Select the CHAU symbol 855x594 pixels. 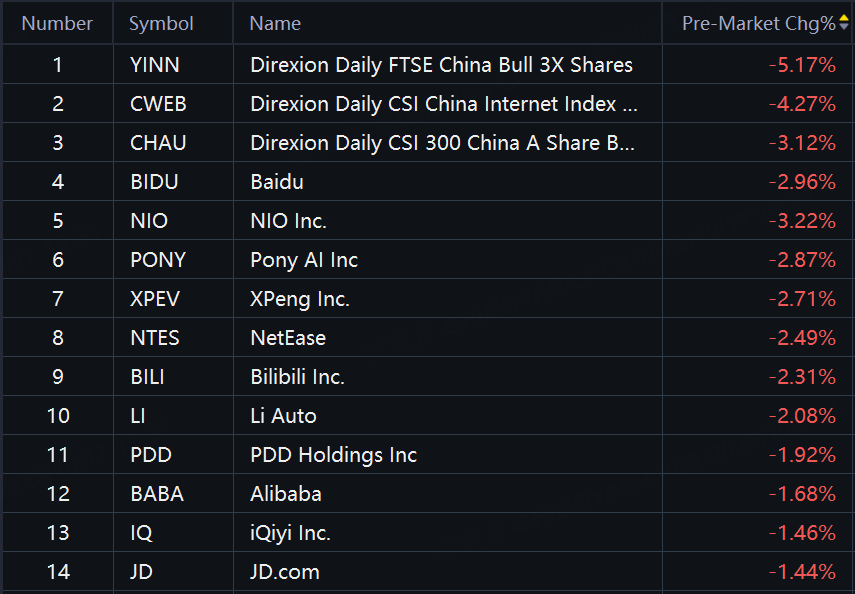click(x=158, y=143)
